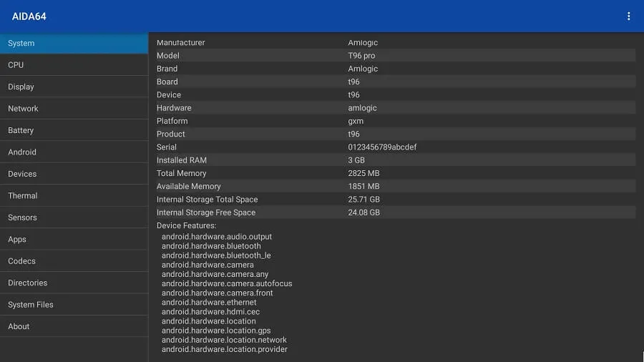The width and height of the screenshot is (644, 362).
Task: Select the Internal Storage Free Space row
Action: pos(395,212)
